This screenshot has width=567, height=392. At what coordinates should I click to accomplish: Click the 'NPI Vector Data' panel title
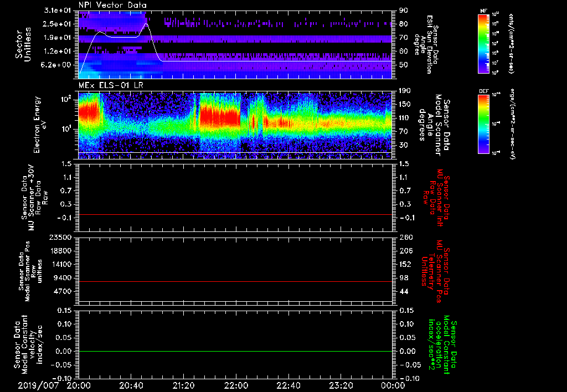[112, 5]
